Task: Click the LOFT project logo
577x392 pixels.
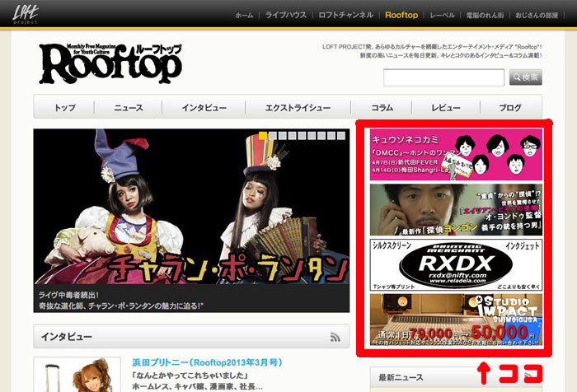Action: pyautogui.click(x=25, y=14)
